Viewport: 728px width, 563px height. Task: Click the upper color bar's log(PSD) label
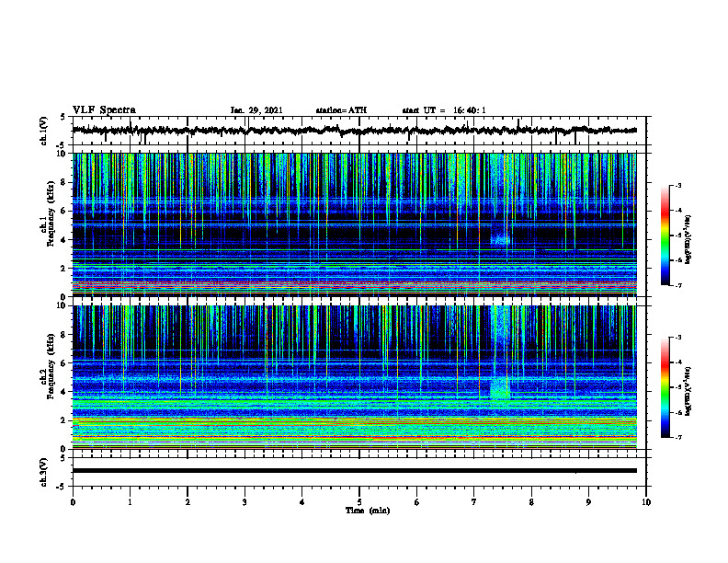(x=688, y=239)
